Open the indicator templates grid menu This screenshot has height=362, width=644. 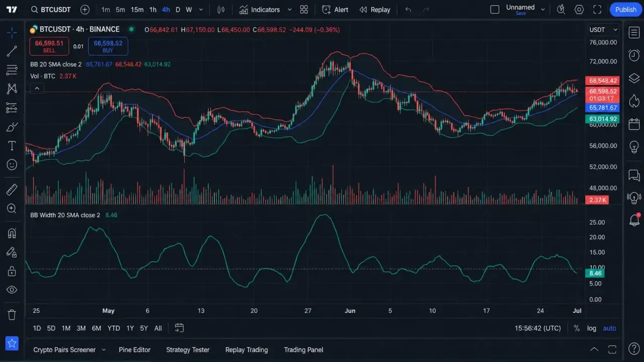[x=304, y=10]
